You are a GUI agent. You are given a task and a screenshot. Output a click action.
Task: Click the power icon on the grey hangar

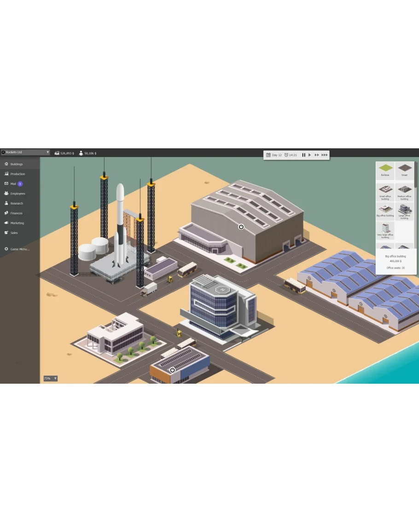tap(241, 227)
